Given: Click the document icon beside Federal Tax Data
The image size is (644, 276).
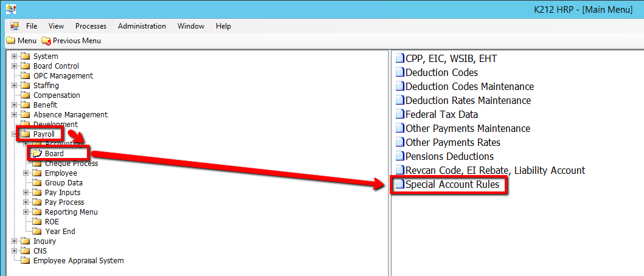Looking at the screenshot, I should (x=400, y=114).
